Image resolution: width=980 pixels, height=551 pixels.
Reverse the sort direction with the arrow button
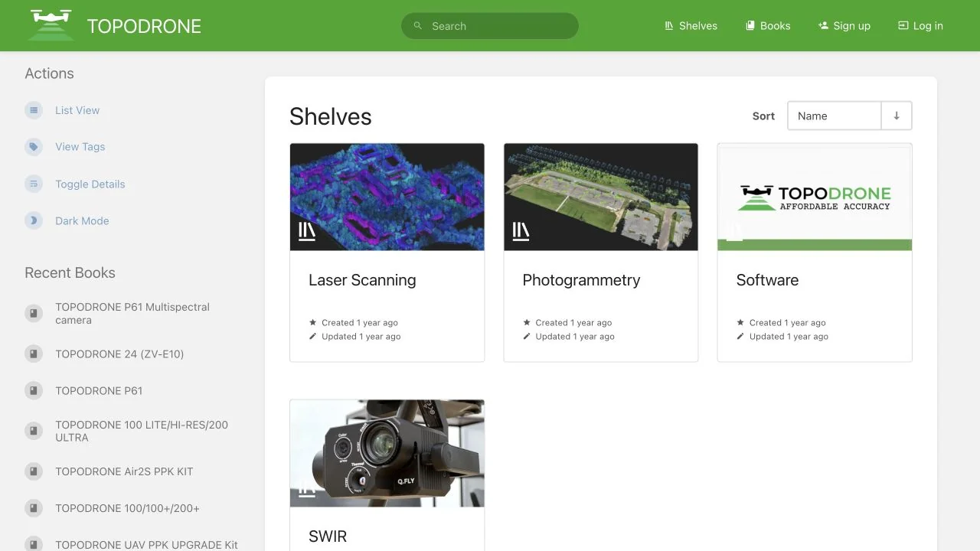tap(897, 116)
